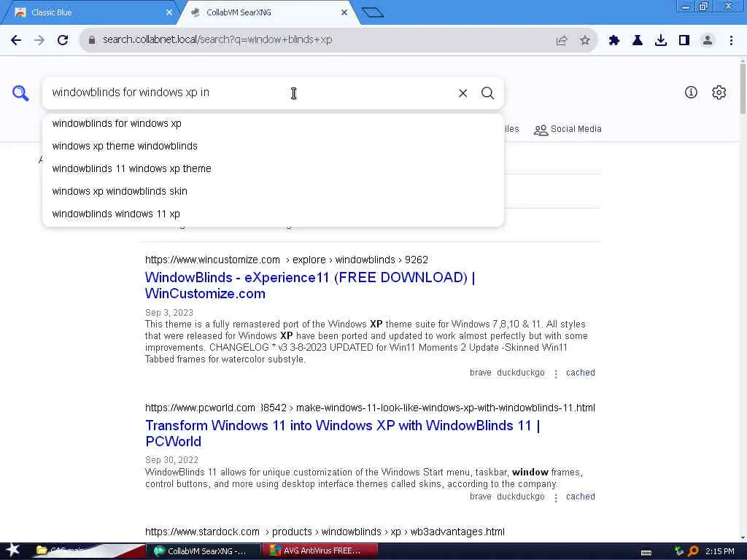Click the browser address bar URL
Image resolution: width=747 pixels, height=560 pixels.
pyautogui.click(x=217, y=40)
